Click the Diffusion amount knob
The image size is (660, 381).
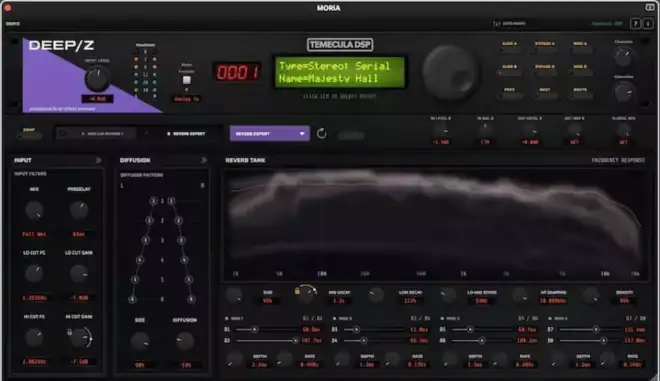184,341
